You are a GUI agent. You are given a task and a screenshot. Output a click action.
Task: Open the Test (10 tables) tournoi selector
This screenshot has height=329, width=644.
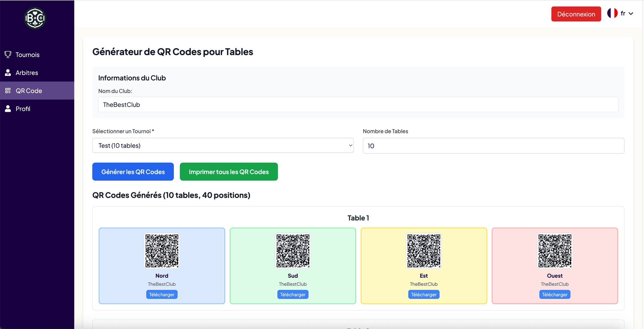pos(223,145)
